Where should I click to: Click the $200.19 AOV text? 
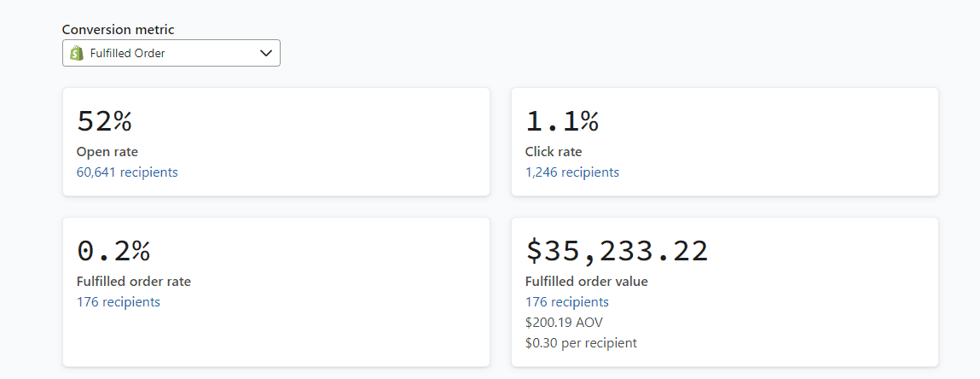pos(565,323)
